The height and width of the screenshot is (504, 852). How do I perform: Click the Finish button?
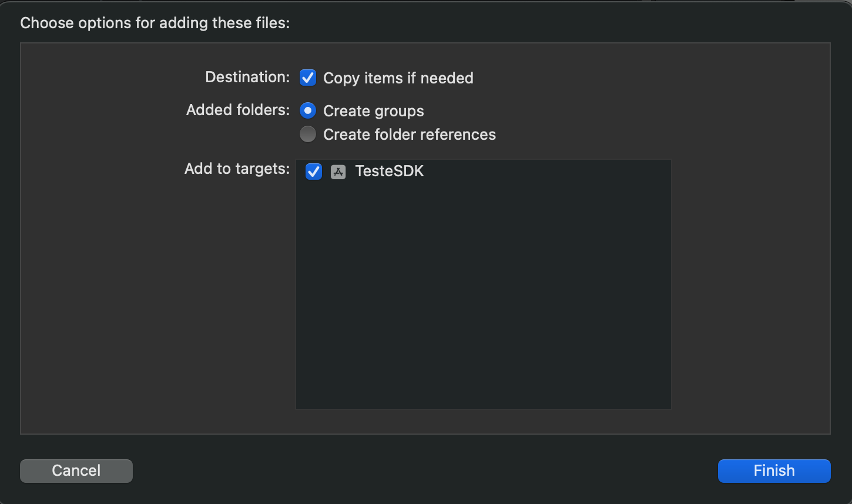(x=774, y=471)
